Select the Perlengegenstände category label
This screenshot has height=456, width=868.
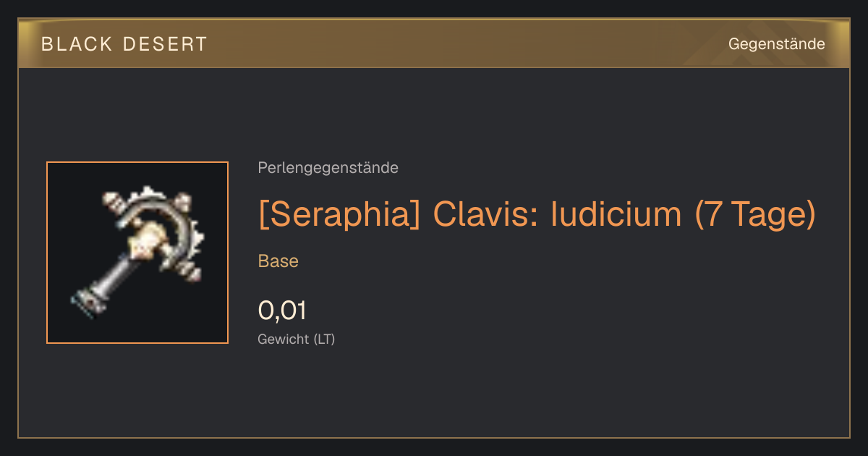click(x=328, y=168)
